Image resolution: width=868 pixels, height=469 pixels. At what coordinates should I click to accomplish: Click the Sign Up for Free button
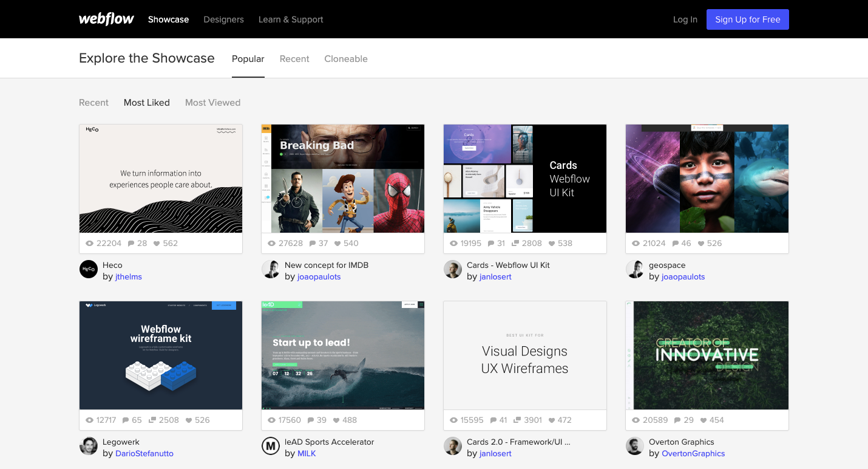pyautogui.click(x=747, y=19)
